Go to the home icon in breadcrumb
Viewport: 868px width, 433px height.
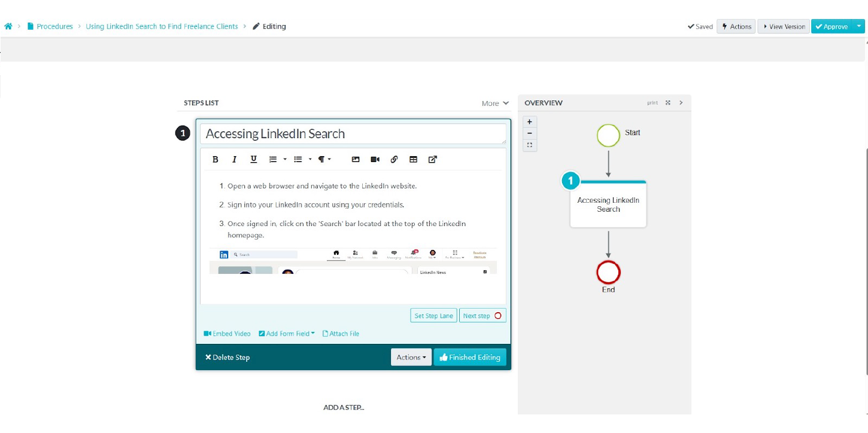8,26
